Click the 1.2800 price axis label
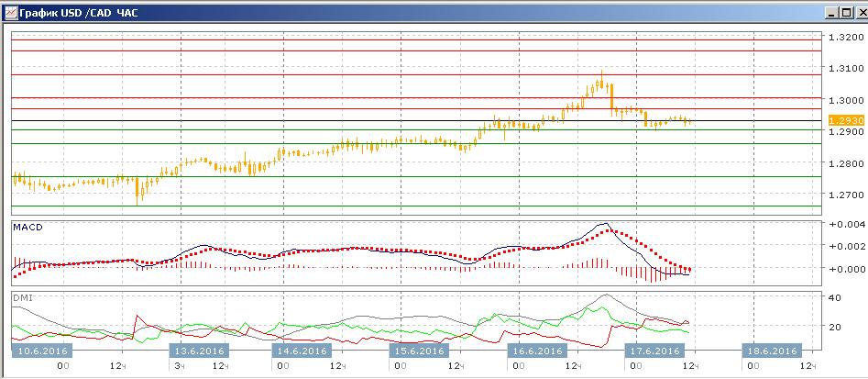This screenshot has width=868, height=379. [x=845, y=163]
